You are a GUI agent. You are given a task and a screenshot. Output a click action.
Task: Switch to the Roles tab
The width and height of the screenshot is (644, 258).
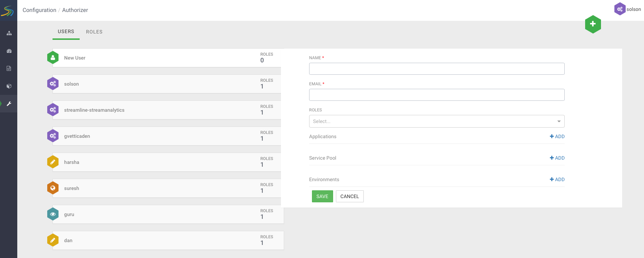coord(94,32)
